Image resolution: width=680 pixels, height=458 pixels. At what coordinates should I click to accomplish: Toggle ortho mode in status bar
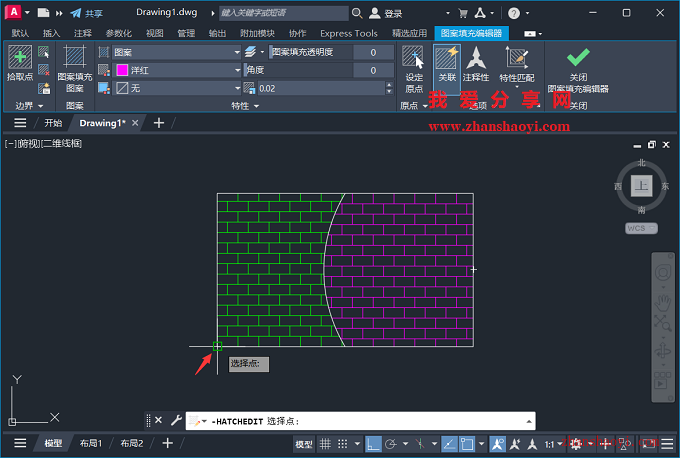(x=373, y=444)
